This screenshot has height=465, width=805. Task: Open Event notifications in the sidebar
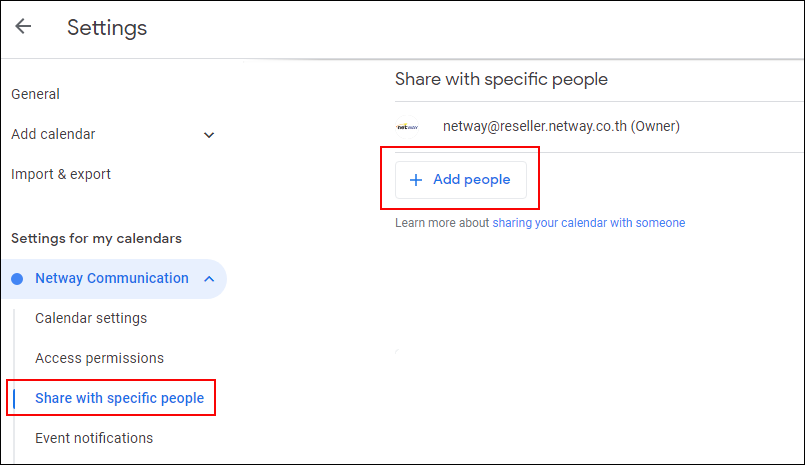(x=94, y=438)
